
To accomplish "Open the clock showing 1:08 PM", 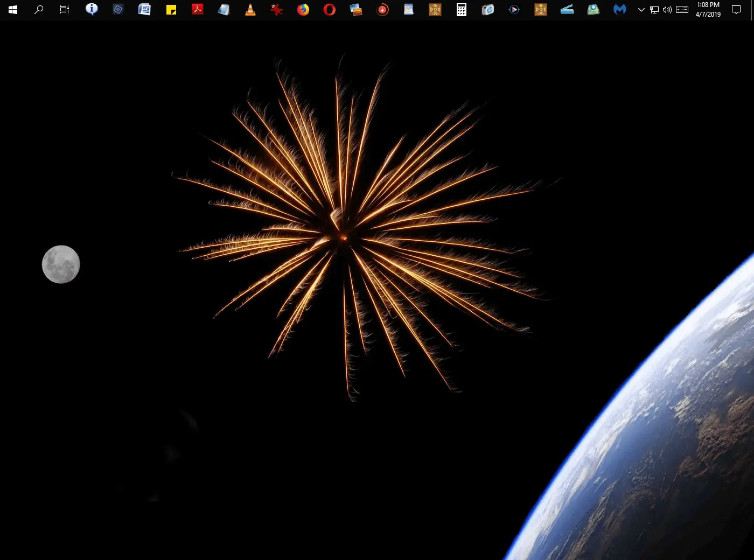I will coord(708,10).
